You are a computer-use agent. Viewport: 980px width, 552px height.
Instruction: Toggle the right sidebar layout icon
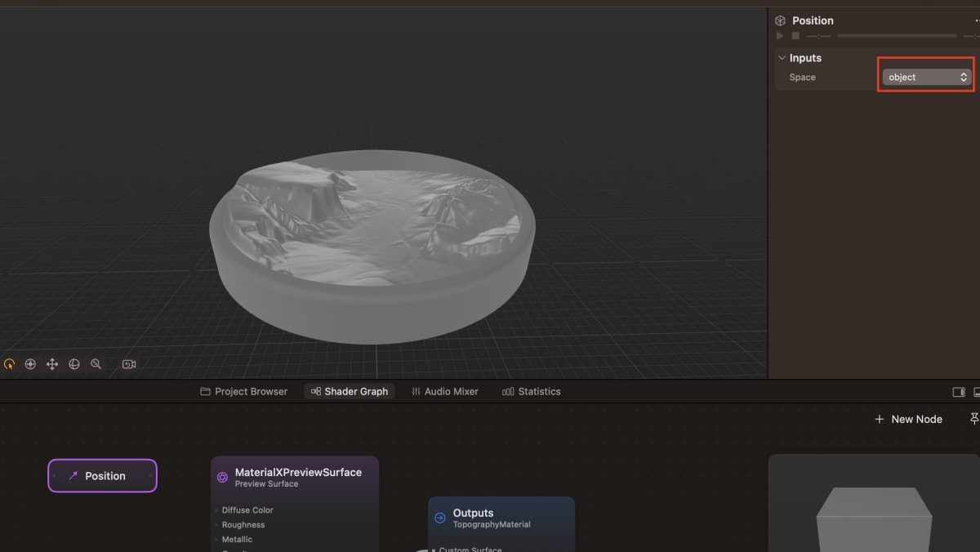(959, 392)
